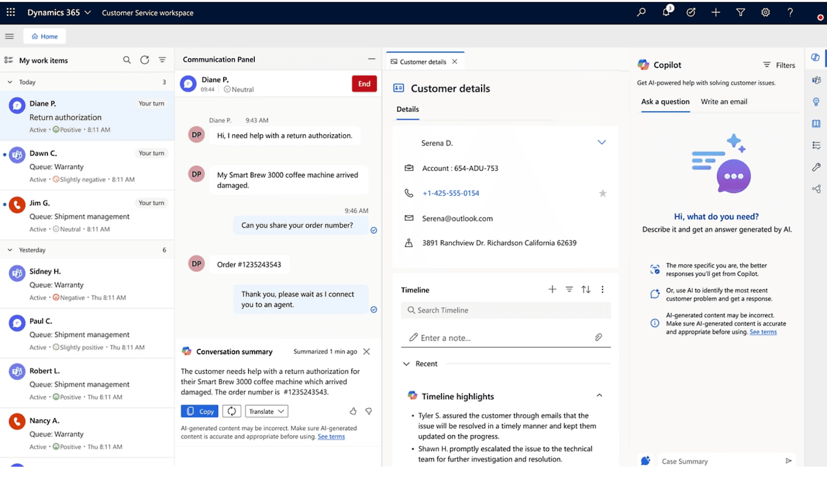
Task: Add a new timeline record with plus
Action: pyautogui.click(x=553, y=289)
